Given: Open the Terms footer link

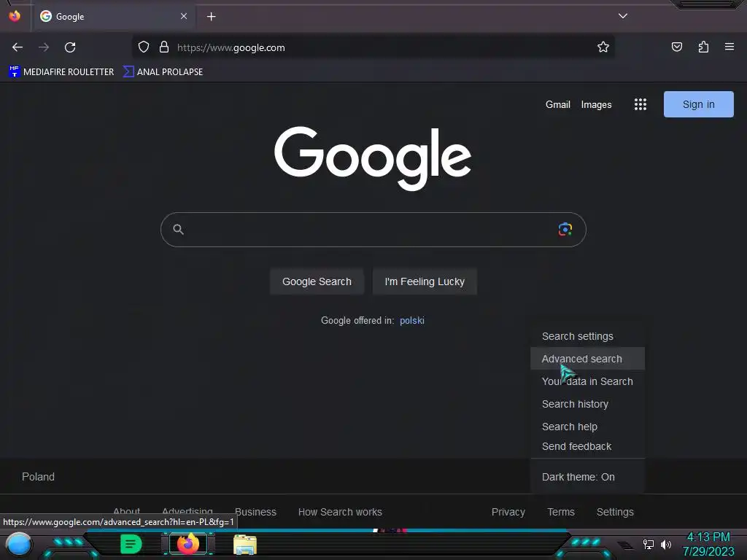Looking at the screenshot, I should (x=561, y=512).
